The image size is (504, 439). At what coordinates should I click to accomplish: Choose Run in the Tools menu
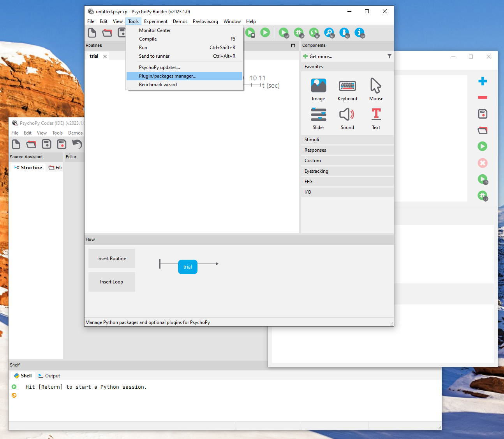pyautogui.click(x=184, y=48)
